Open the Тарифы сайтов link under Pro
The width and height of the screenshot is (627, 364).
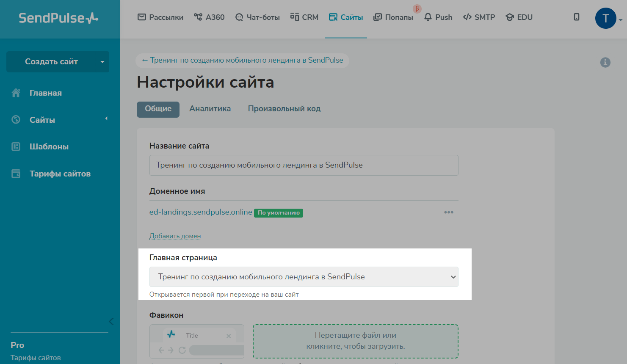[x=36, y=358]
